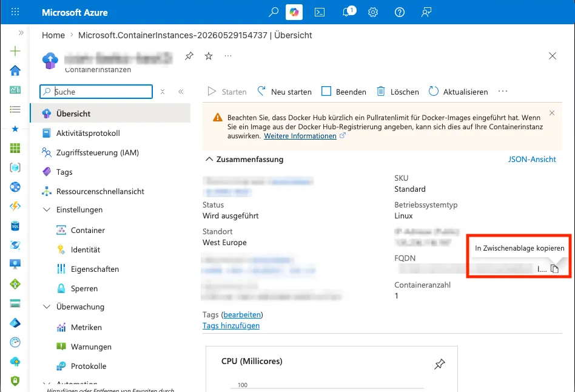
Task: Delete the container with Löschen
Action: [x=398, y=92]
